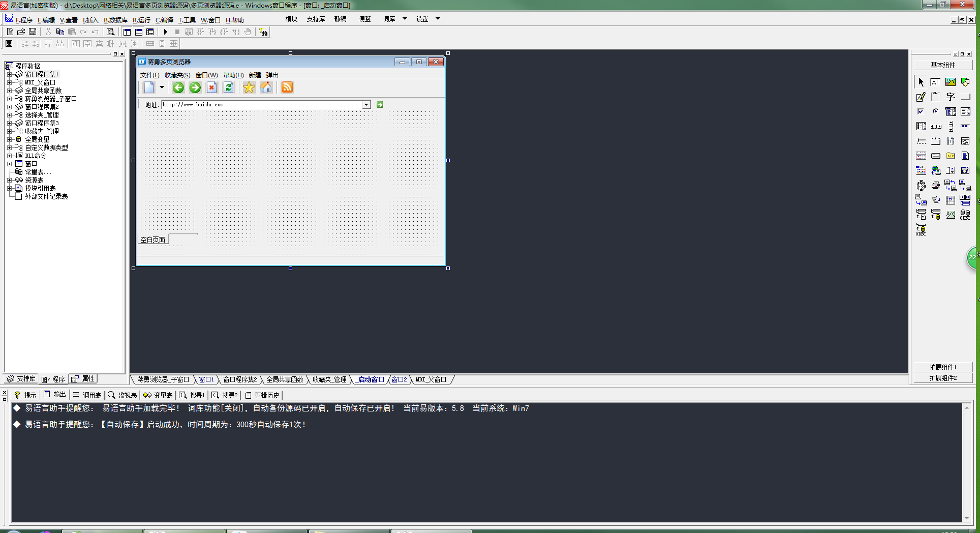Open the address combo box dropdown arrow
980x533 pixels.
(x=366, y=105)
